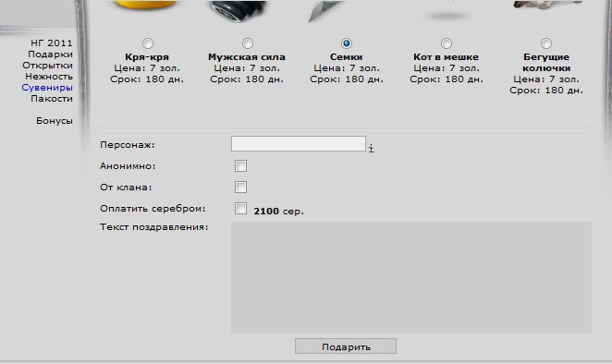Select the Мужская сила radio button
The width and height of the screenshot is (612, 364).
[x=248, y=43]
